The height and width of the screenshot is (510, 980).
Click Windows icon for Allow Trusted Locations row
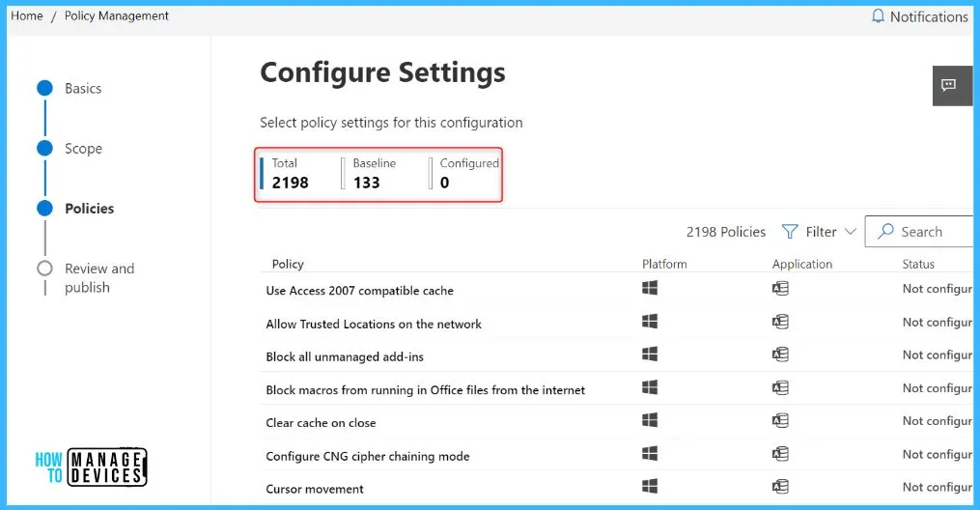pyautogui.click(x=650, y=322)
